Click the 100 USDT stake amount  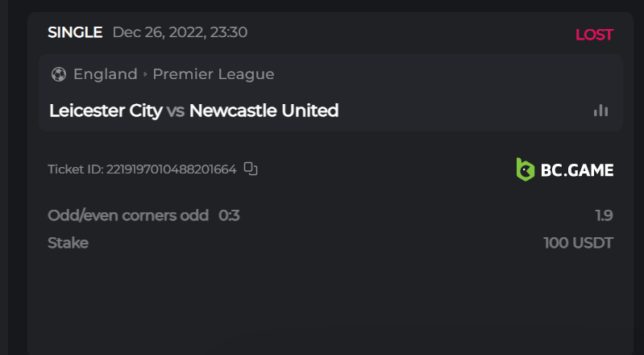point(578,243)
